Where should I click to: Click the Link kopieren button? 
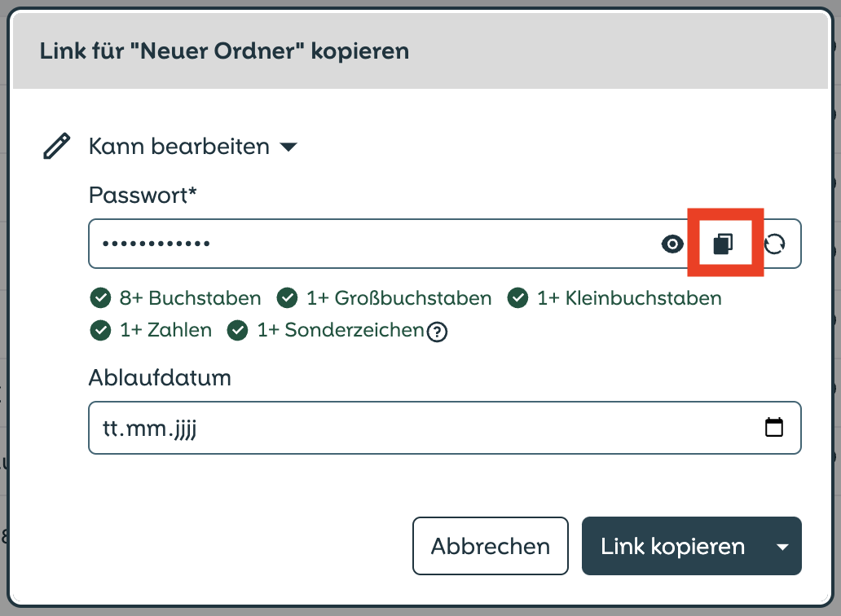click(x=672, y=546)
